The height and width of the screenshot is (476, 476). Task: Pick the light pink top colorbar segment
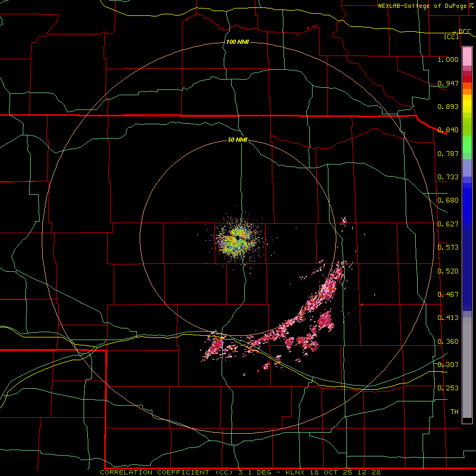point(467,56)
